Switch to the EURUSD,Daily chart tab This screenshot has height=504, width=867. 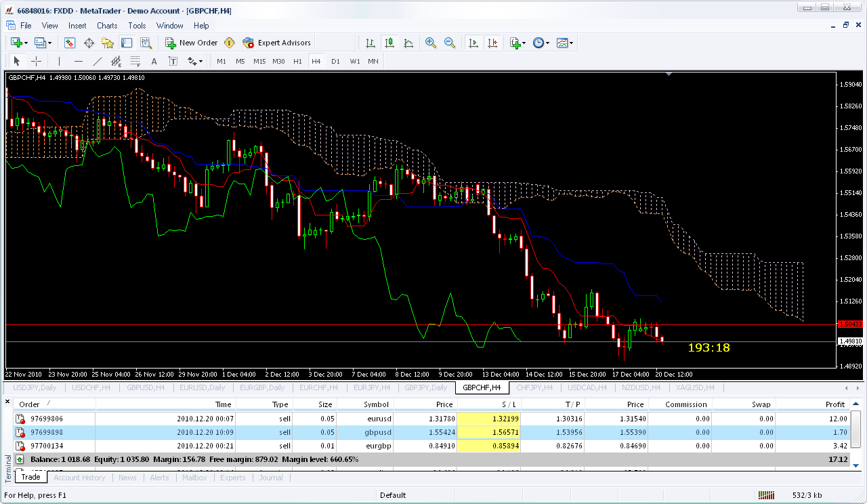(x=203, y=387)
